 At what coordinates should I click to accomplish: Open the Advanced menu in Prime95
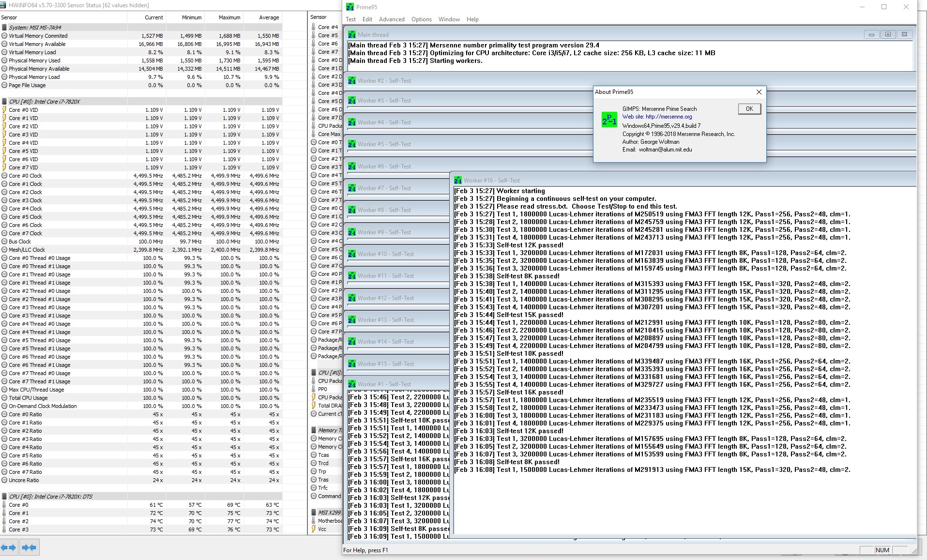(x=392, y=19)
